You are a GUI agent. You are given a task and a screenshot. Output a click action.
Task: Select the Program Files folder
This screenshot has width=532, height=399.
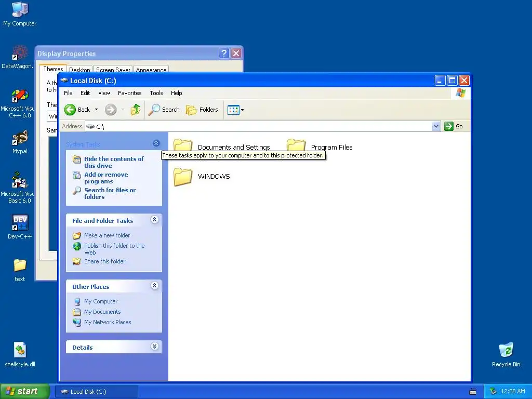(x=320, y=146)
